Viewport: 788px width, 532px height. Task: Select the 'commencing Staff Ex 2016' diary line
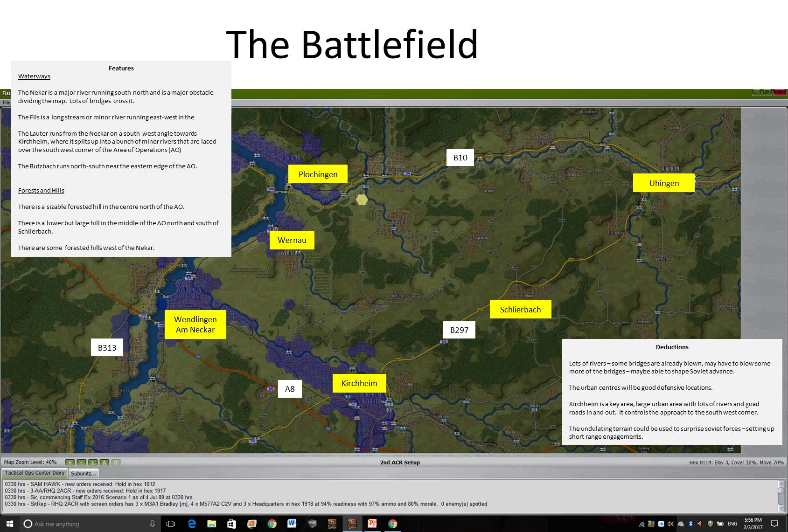(99, 497)
